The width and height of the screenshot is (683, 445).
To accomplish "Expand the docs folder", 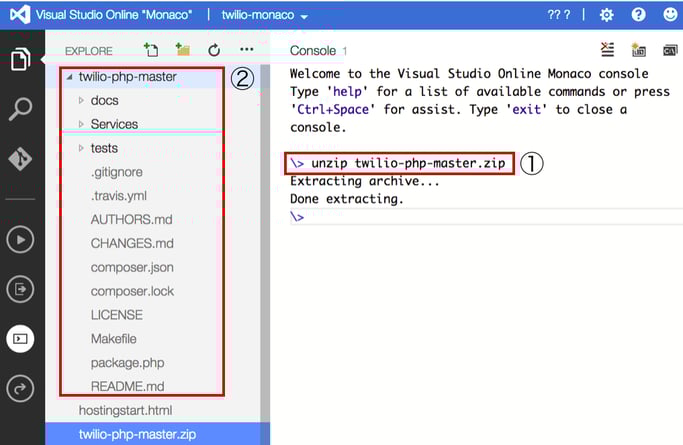I will (81, 101).
